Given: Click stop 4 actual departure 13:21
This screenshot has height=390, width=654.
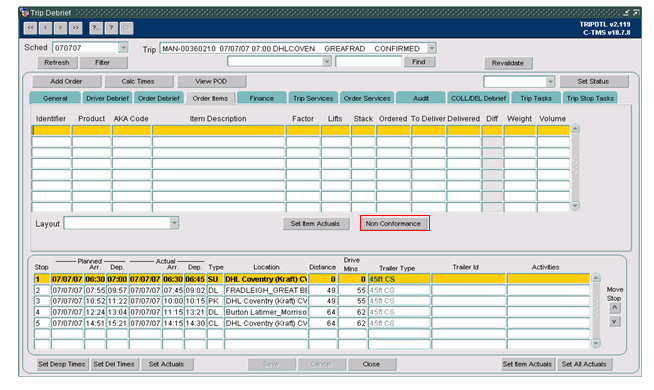Looking at the screenshot, I should pyautogui.click(x=195, y=312).
